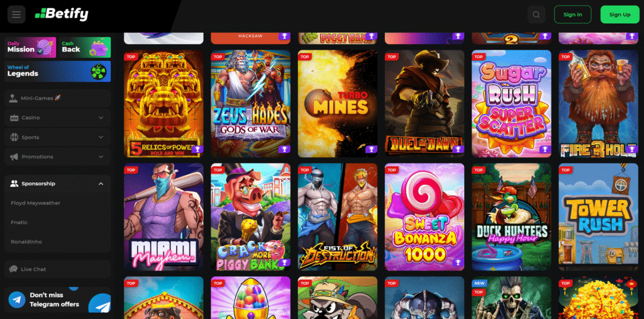Launch Zeus vs Hades Gods of War
The image size is (644, 319).
(250, 104)
